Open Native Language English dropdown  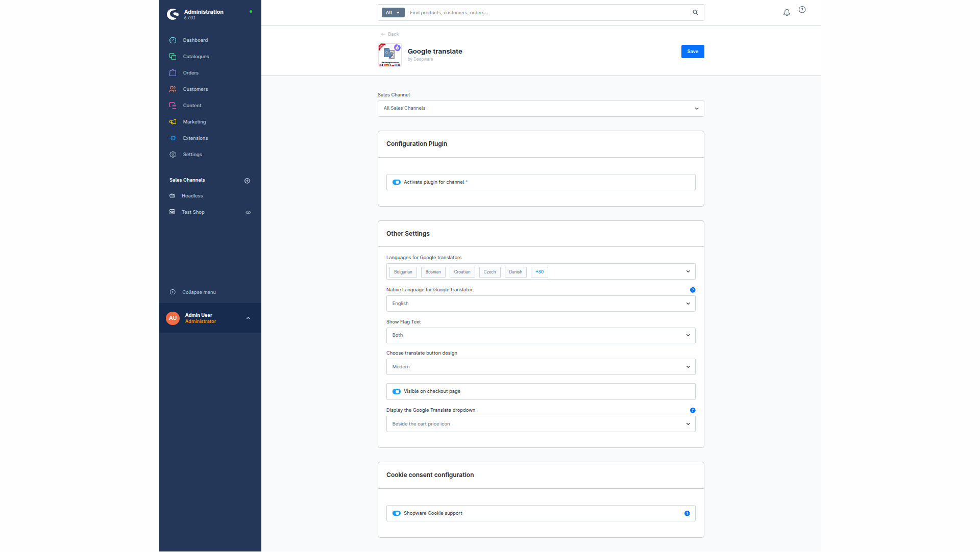pyautogui.click(x=541, y=304)
